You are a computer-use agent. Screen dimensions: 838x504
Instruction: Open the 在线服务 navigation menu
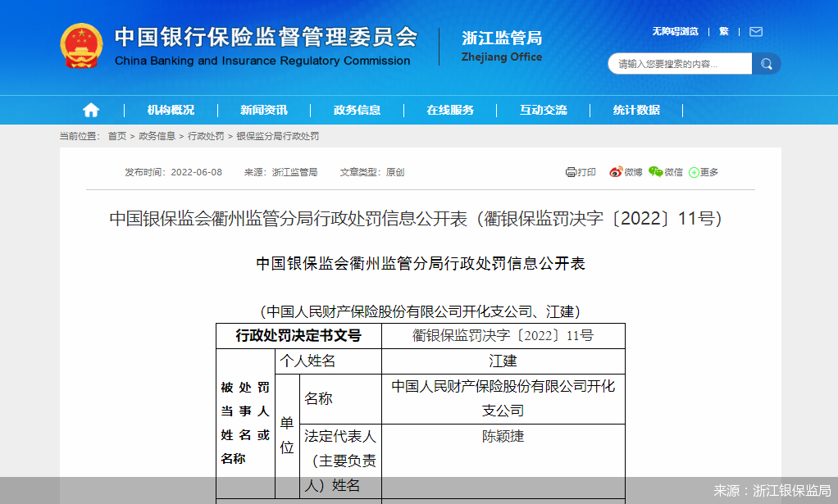click(x=450, y=109)
